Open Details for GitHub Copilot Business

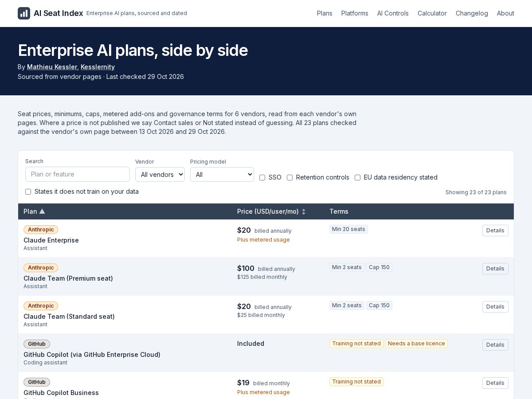pos(495,383)
